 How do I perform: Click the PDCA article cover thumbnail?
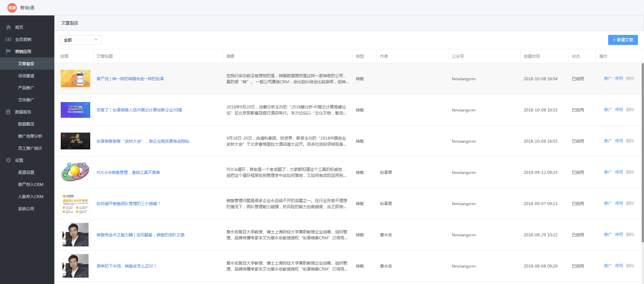pyautogui.click(x=75, y=172)
